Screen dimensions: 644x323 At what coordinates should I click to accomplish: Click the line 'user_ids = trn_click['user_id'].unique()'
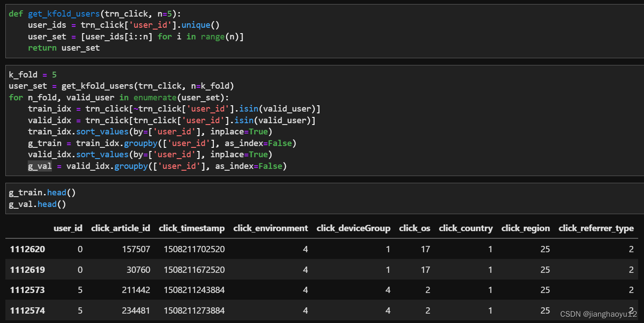pos(124,25)
